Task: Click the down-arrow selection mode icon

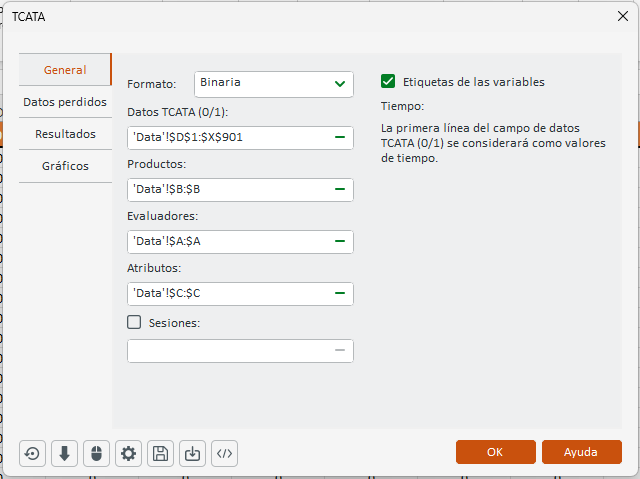Action: pos(64,453)
